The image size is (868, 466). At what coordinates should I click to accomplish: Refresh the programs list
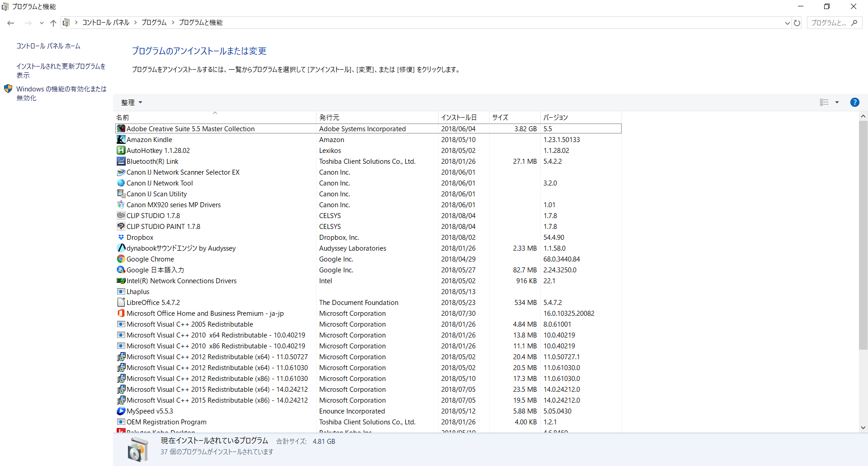797,23
